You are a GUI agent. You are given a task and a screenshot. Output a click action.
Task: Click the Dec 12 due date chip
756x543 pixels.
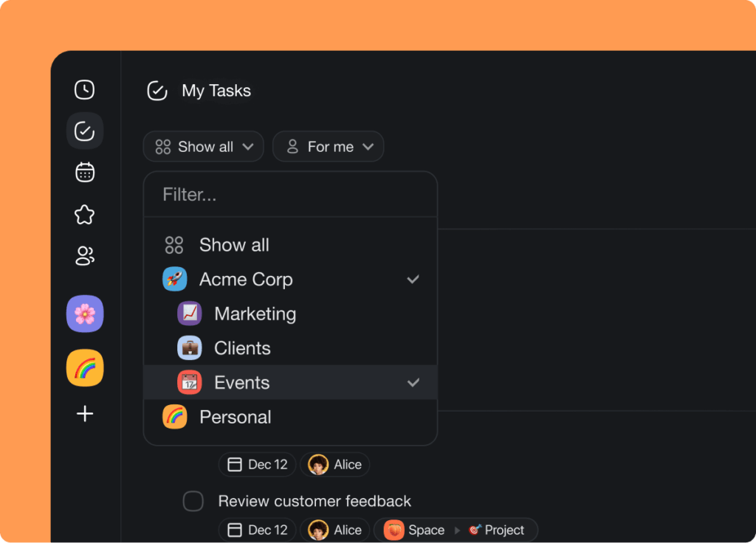coord(257,464)
